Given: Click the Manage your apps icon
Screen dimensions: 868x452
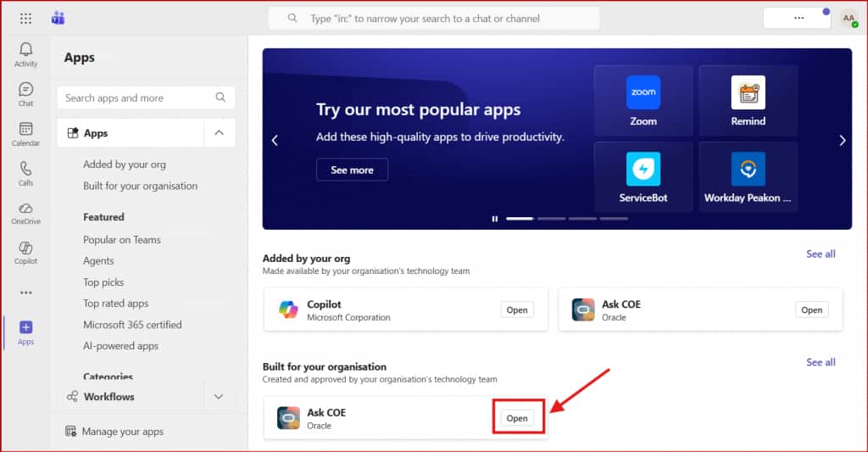Looking at the screenshot, I should click(x=71, y=431).
